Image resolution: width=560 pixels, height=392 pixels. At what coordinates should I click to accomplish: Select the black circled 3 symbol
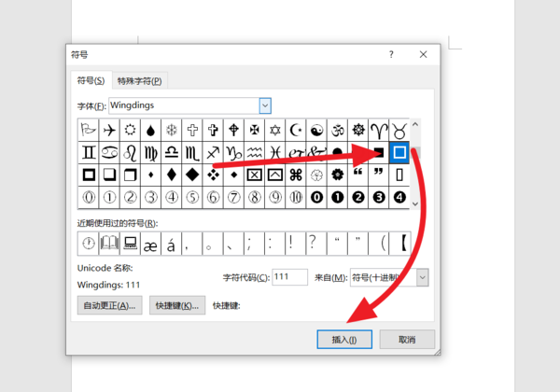point(379,197)
